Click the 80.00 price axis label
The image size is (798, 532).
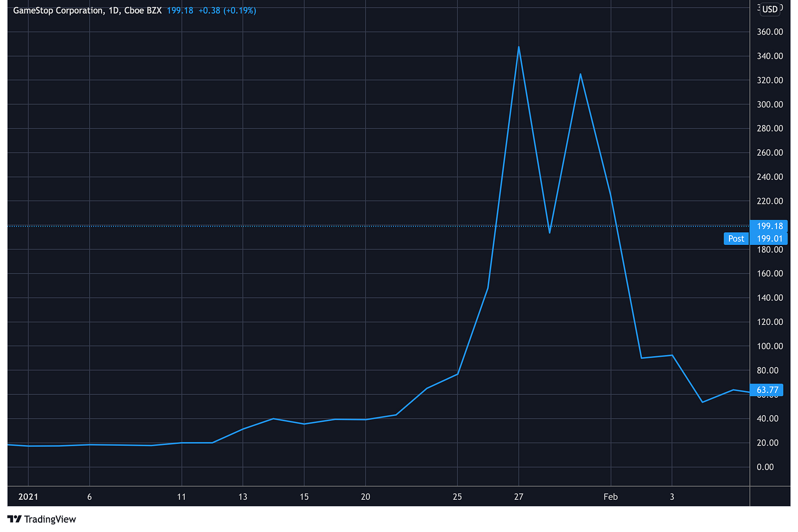[x=767, y=370]
